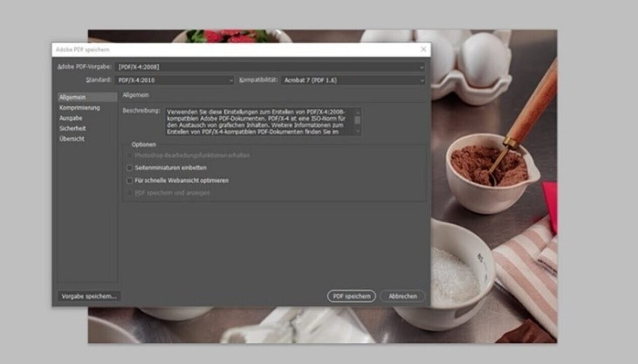Image resolution: width=638 pixels, height=364 pixels.
Task: Go to the Sicherheit section
Action: 73,129
